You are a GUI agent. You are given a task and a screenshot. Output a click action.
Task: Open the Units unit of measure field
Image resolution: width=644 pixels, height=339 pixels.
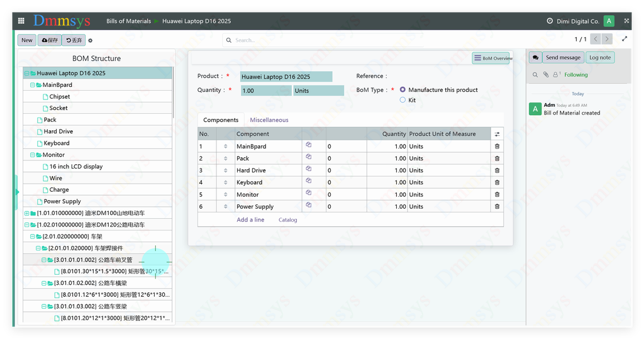pos(319,91)
